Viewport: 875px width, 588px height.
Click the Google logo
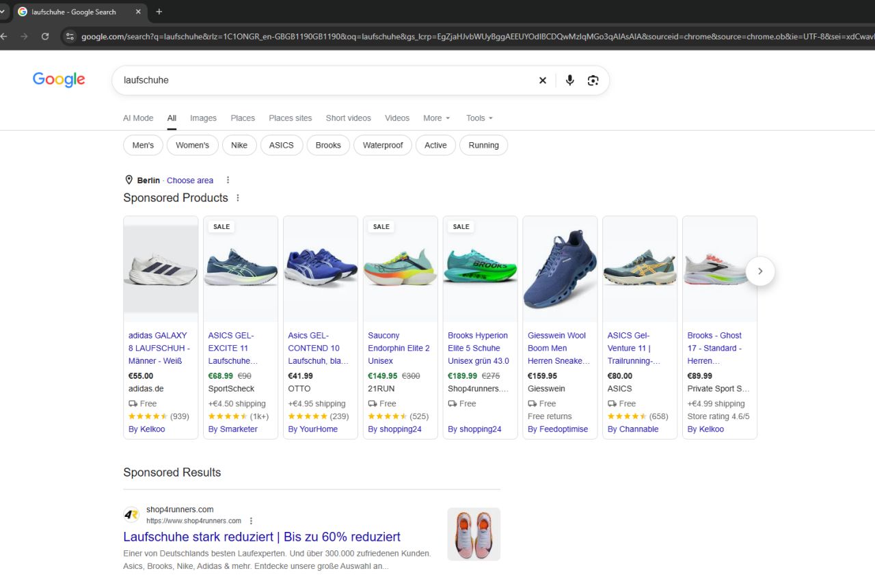pos(59,79)
